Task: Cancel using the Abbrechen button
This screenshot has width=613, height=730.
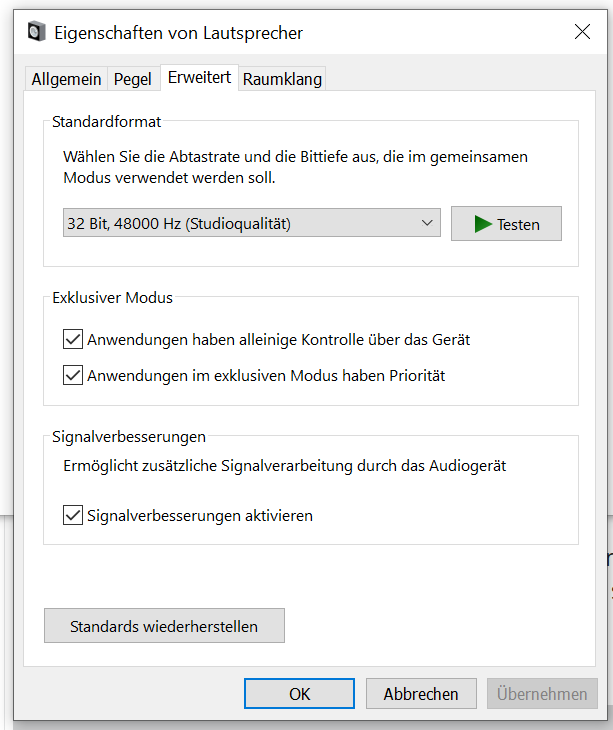Action: pos(421,694)
